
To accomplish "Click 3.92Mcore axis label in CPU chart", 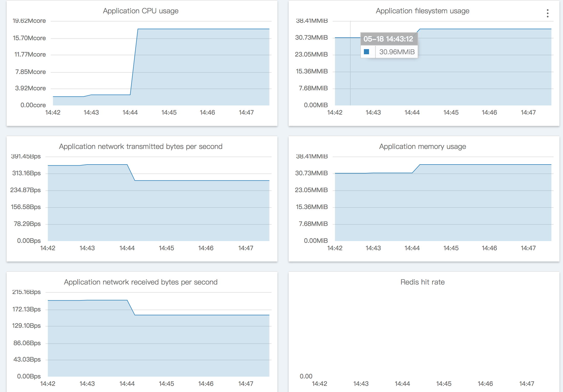I will tap(30, 88).
